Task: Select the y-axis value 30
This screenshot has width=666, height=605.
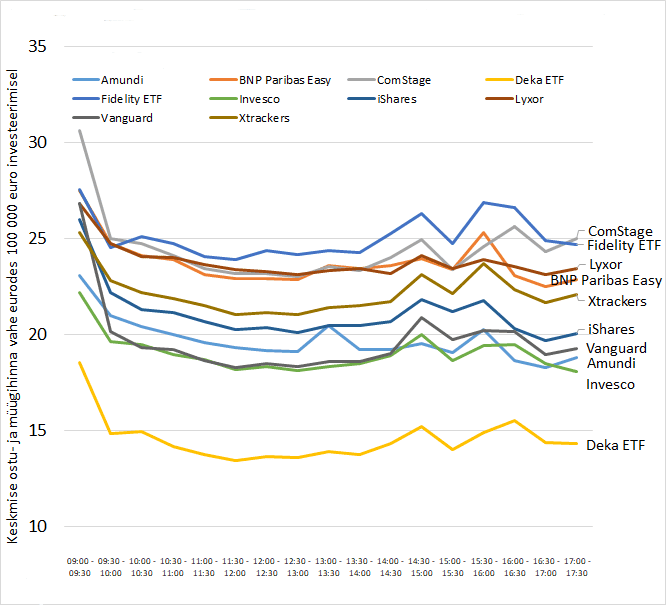Action: [x=37, y=142]
